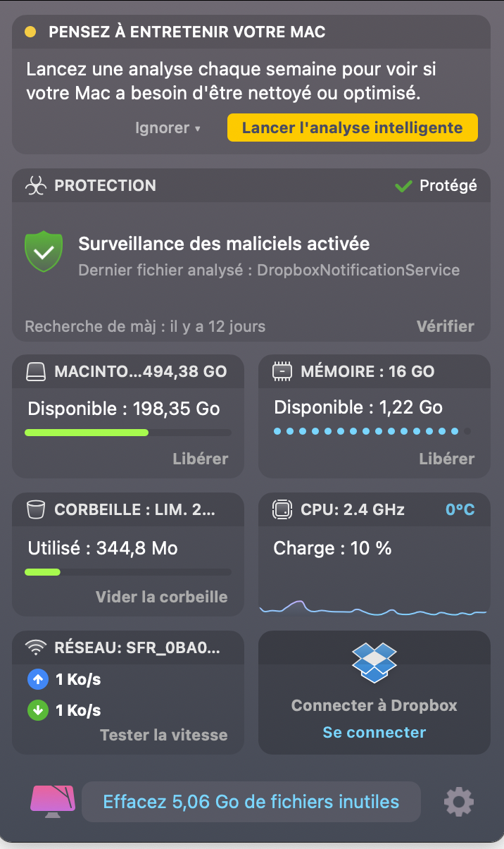The width and height of the screenshot is (504, 849).
Task: Click the memory chip icon
Action: tap(282, 371)
